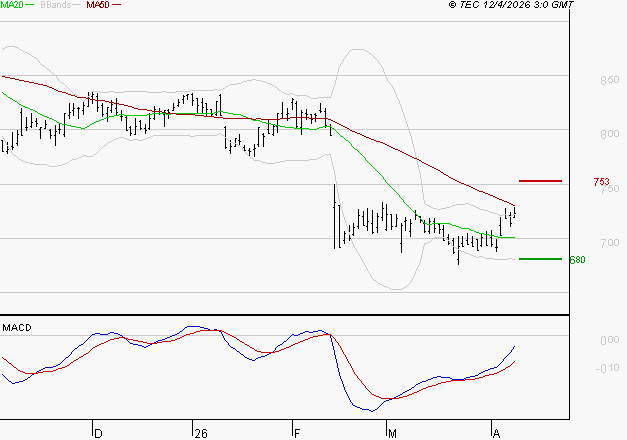
Task: Click the D month marker
Action: pos(98,434)
